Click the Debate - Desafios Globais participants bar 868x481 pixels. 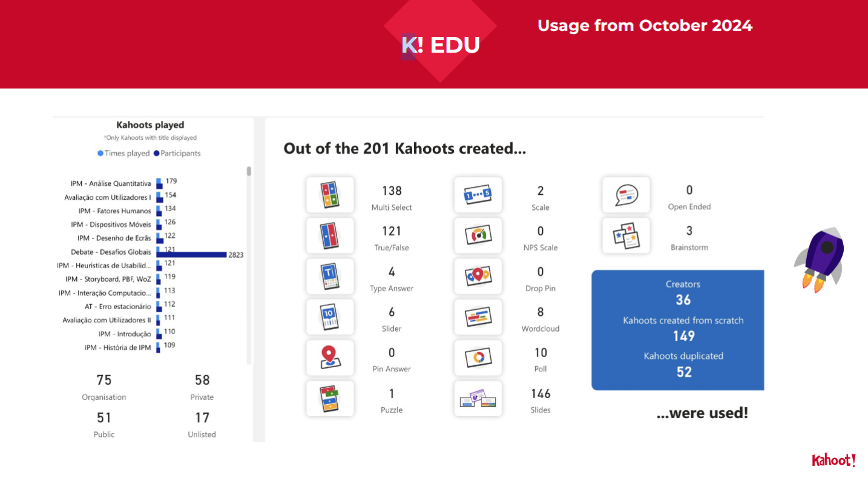tap(191, 255)
